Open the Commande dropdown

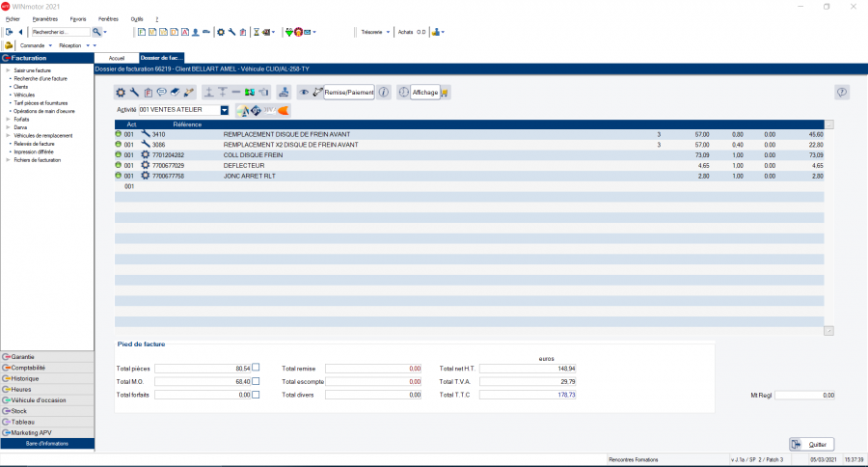pos(50,45)
